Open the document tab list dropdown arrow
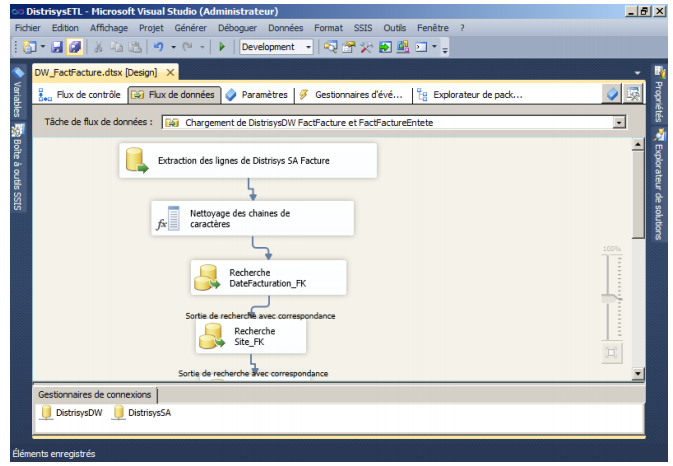Viewport: 673px width, 466px height. [637, 73]
